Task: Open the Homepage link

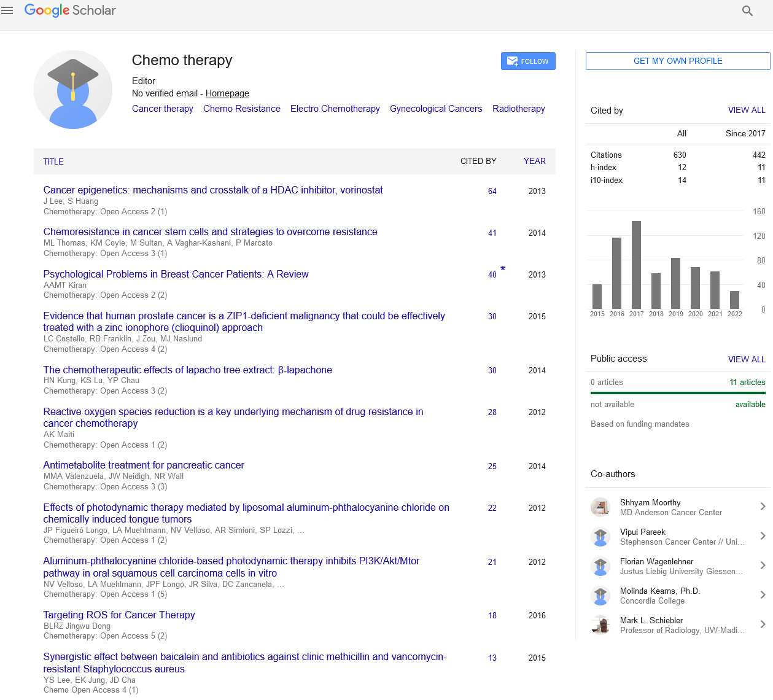Action: point(227,93)
